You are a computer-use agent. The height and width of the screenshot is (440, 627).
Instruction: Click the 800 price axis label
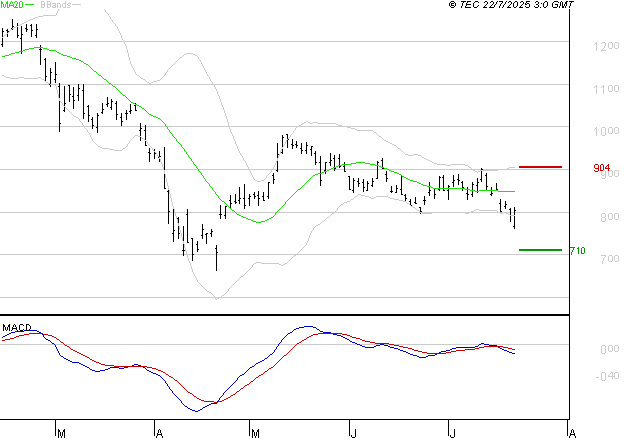(610, 217)
